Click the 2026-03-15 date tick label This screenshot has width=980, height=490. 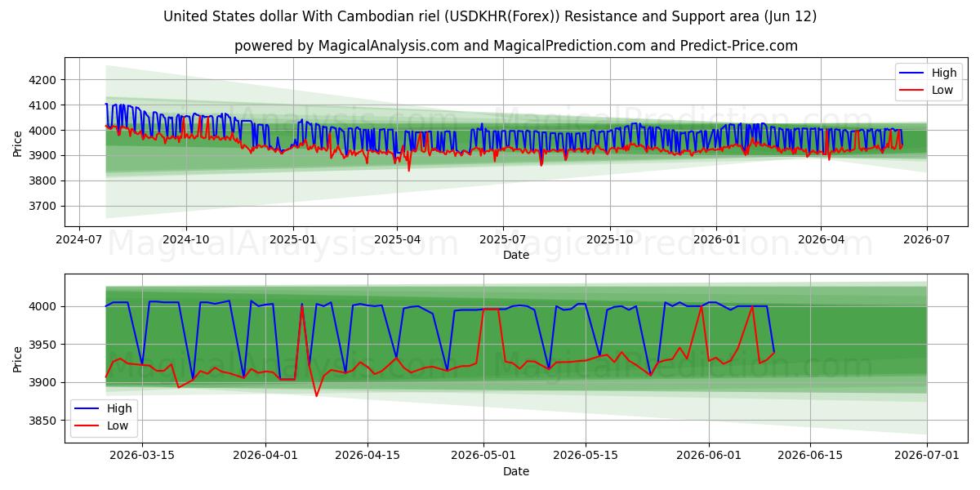tap(142, 457)
